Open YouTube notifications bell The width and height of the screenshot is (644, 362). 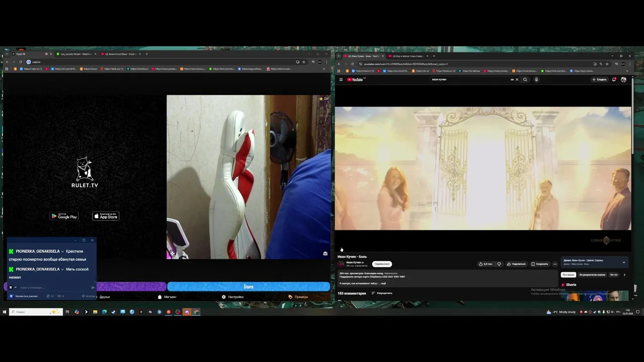point(614,79)
